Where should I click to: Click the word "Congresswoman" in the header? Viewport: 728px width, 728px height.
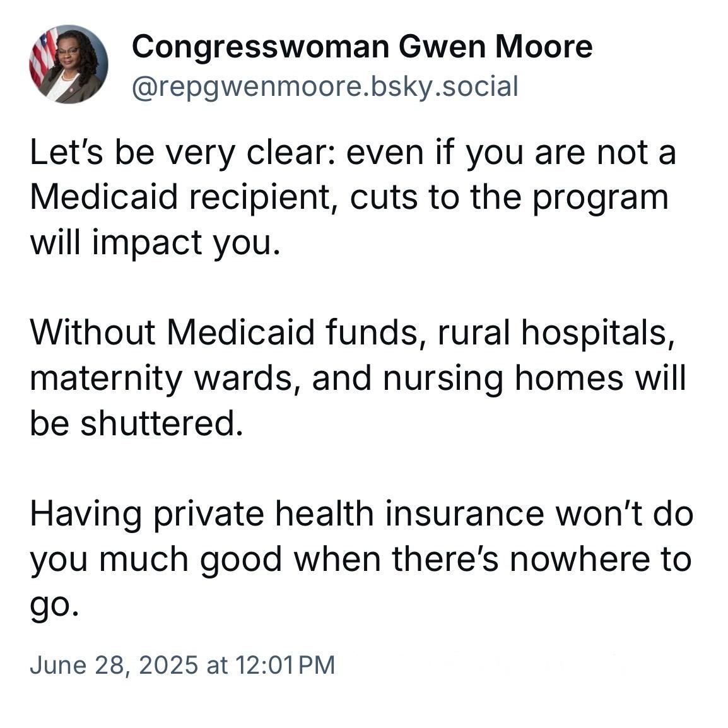click(261, 47)
